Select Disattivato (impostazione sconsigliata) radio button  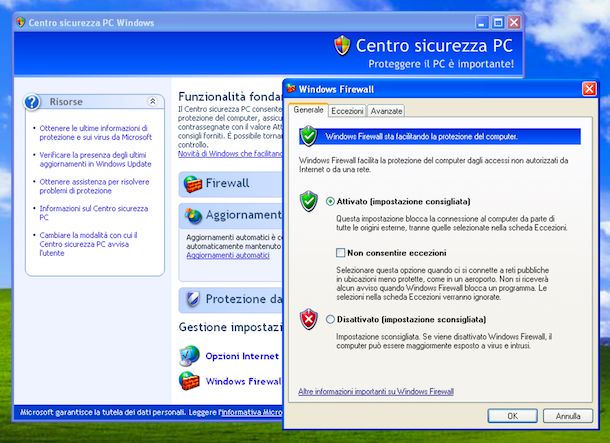(x=330, y=319)
